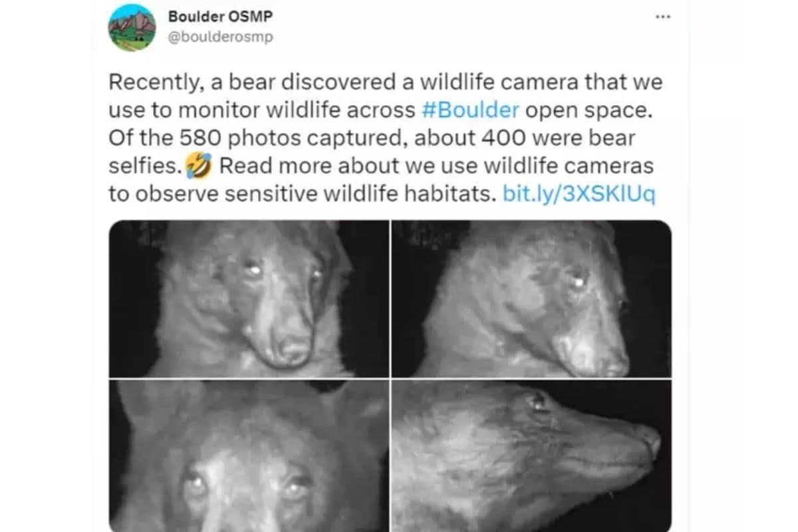Click the rolling-on-floor laughing emoji
Screen dimensions: 798x532
pyautogui.click(x=198, y=166)
